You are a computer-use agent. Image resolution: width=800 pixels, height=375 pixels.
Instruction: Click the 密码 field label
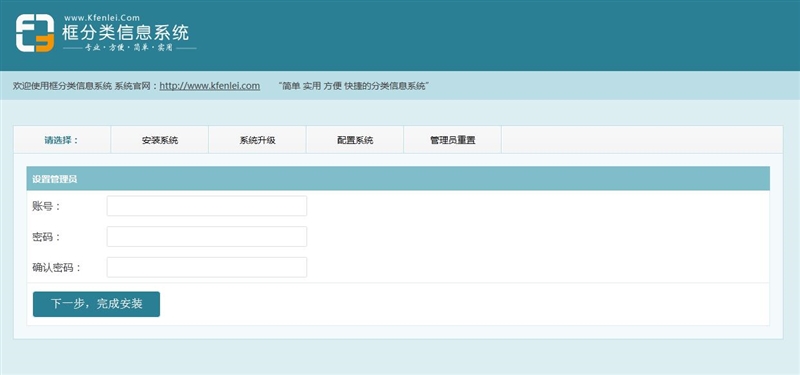tap(46, 237)
